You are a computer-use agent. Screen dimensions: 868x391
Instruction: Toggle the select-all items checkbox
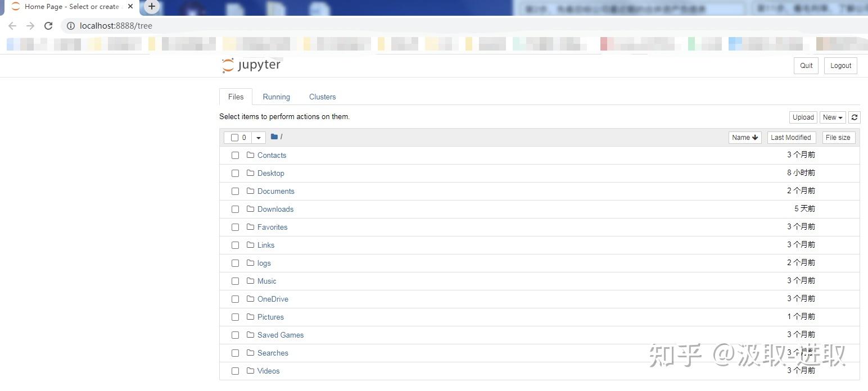[234, 138]
